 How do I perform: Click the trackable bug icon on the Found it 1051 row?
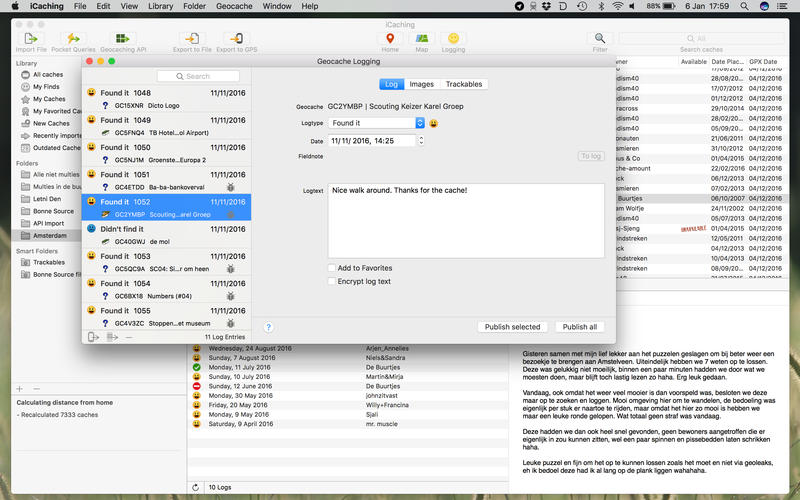coord(231,188)
